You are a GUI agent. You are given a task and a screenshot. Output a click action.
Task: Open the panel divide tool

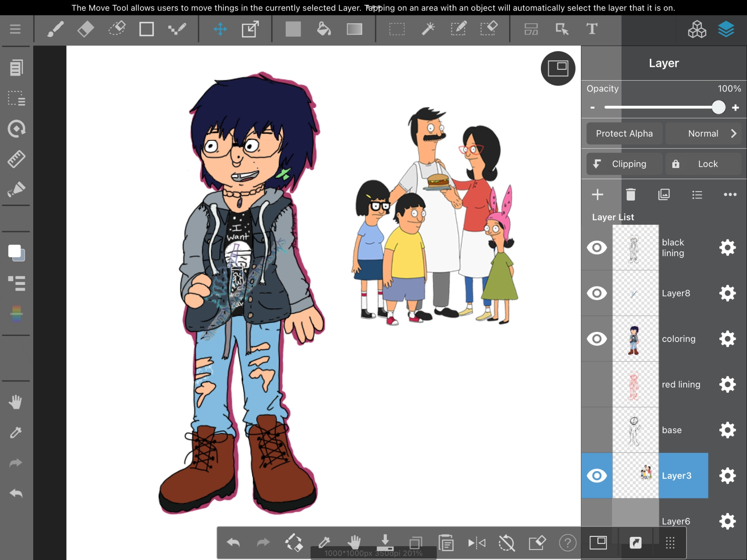[531, 29]
